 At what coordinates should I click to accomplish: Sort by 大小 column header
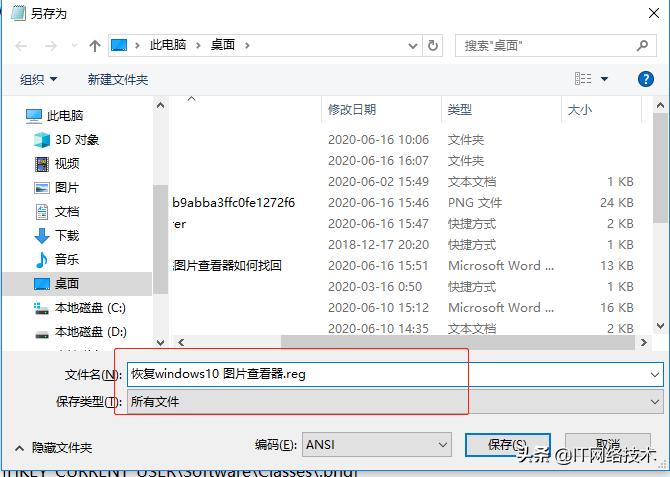click(x=580, y=110)
